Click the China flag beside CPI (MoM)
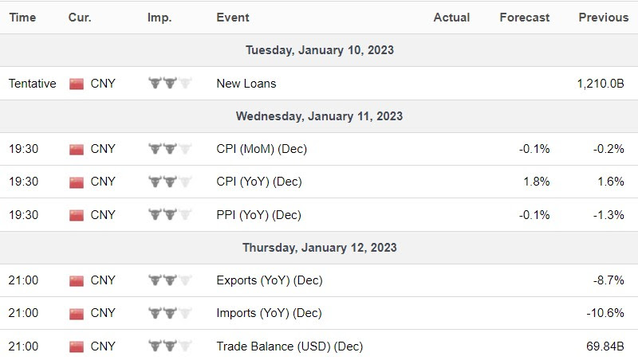 pyautogui.click(x=77, y=149)
